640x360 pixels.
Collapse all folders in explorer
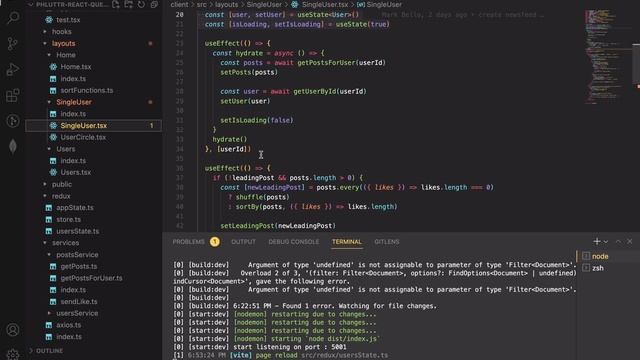(154, 4)
